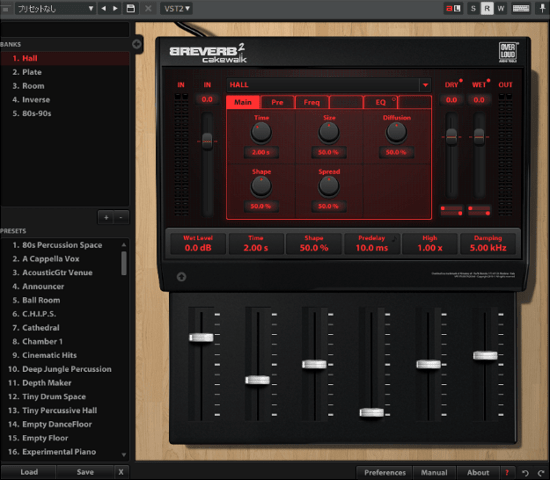The width and height of the screenshot is (550, 480).
Task: Click the X button next to Save
Action: pyautogui.click(x=121, y=472)
